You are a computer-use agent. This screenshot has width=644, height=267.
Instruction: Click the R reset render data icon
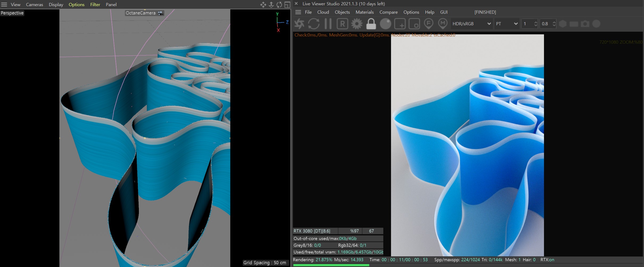coord(342,24)
